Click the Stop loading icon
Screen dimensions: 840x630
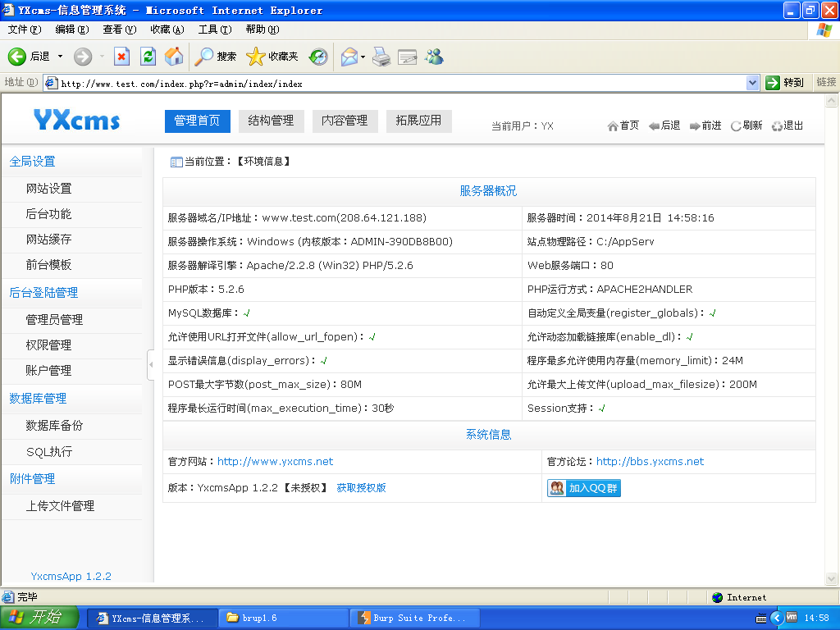click(x=121, y=57)
